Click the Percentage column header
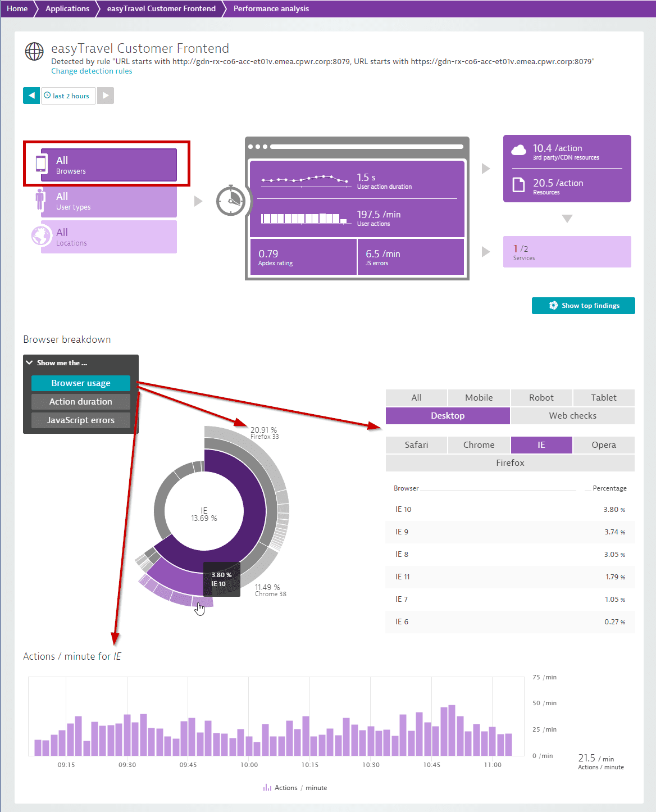 click(609, 488)
